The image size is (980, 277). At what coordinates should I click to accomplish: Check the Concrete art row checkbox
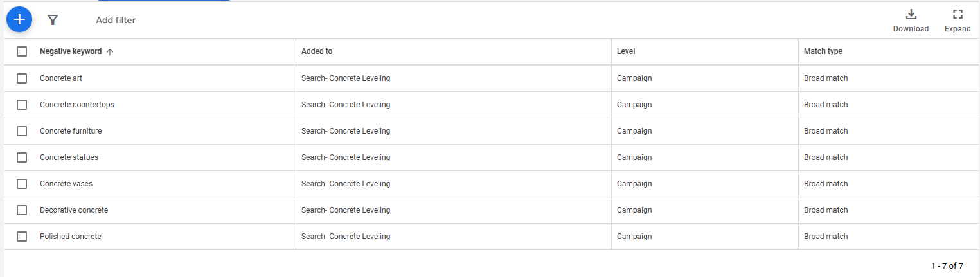click(22, 78)
